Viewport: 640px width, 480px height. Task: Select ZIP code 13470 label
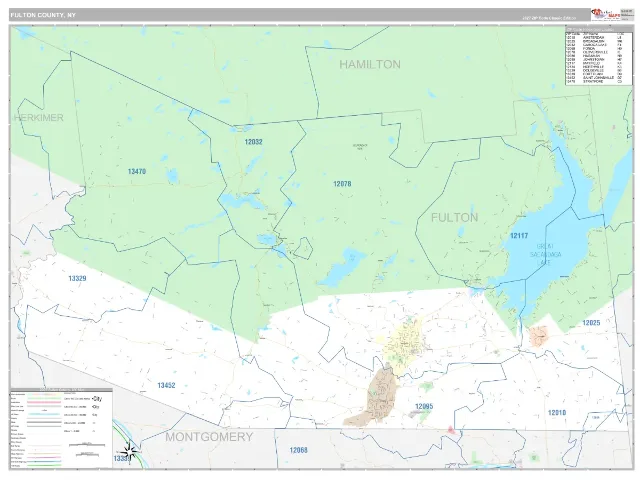tap(137, 171)
